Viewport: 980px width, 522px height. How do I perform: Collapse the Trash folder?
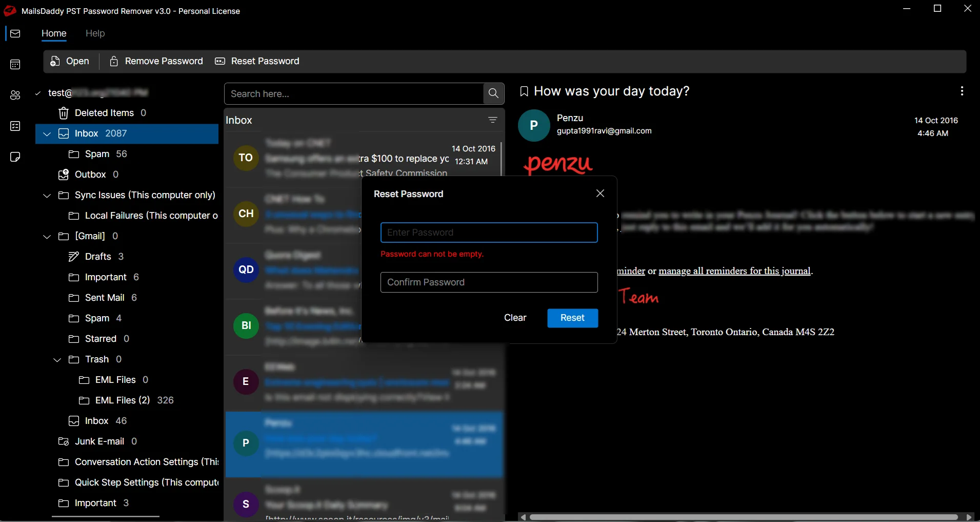click(x=57, y=359)
